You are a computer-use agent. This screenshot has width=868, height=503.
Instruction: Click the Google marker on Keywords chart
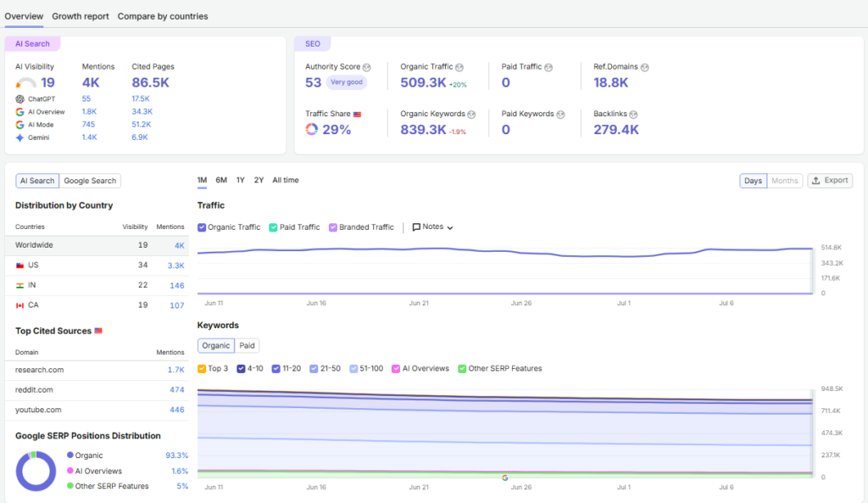(505, 478)
